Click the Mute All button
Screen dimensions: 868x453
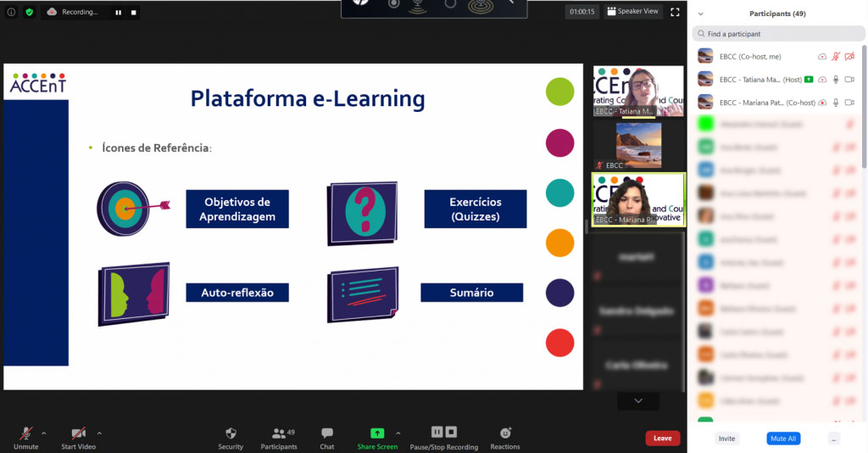783,439
